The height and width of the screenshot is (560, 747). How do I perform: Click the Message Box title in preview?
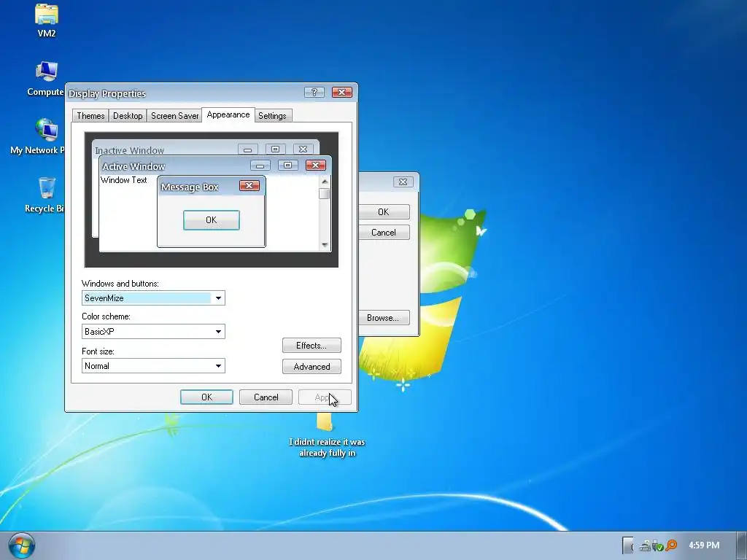190,187
